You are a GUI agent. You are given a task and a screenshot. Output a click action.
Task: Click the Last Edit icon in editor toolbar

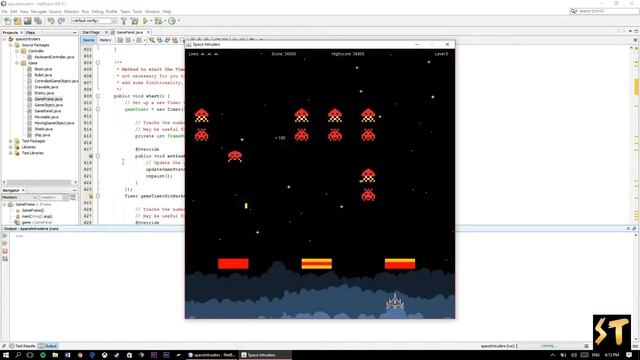120,40
